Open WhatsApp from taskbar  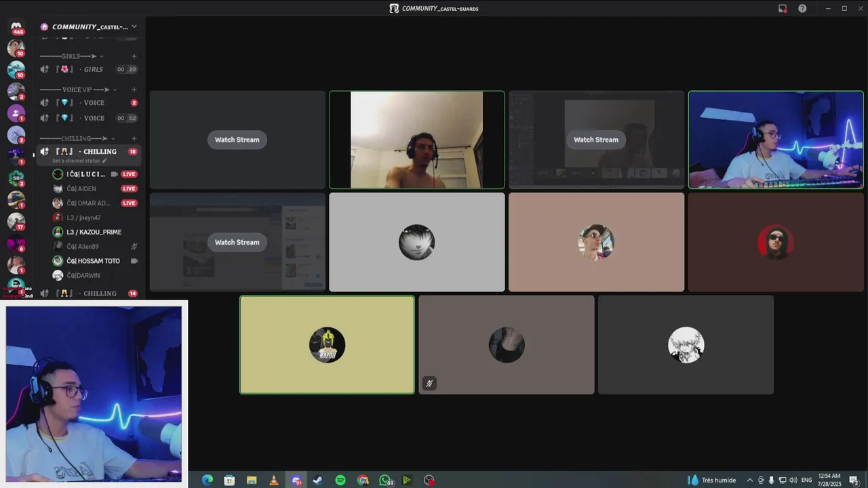pyautogui.click(x=385, y=480)
